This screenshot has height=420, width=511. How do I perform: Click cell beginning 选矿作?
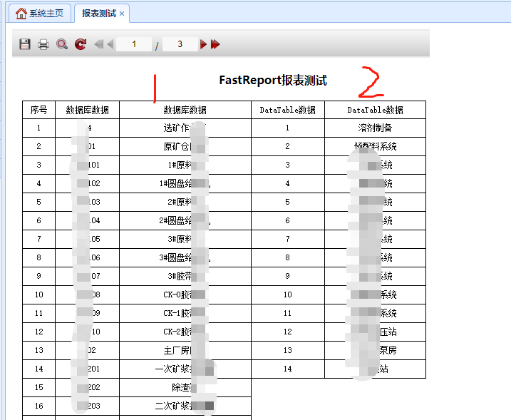click(185, 128)
